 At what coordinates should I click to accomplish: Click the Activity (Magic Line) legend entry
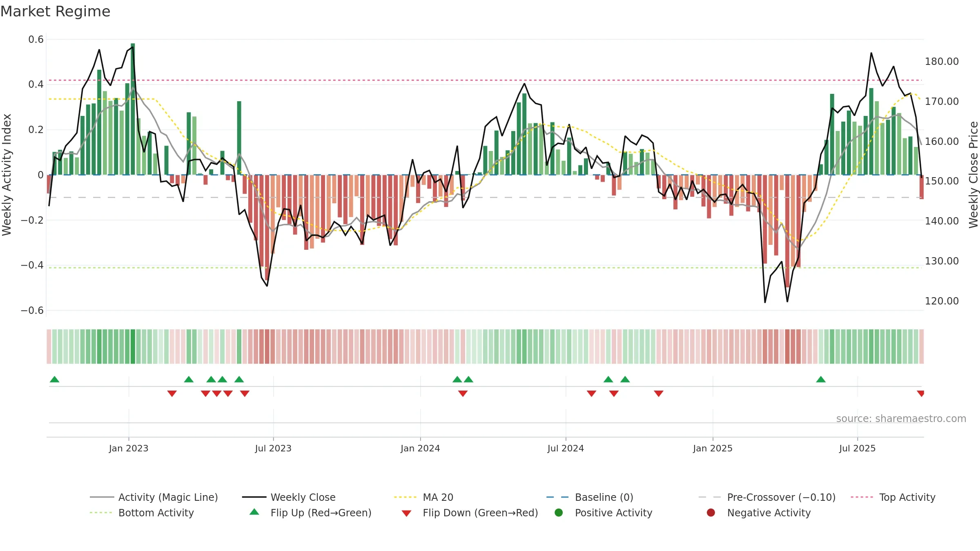point(154,497)
